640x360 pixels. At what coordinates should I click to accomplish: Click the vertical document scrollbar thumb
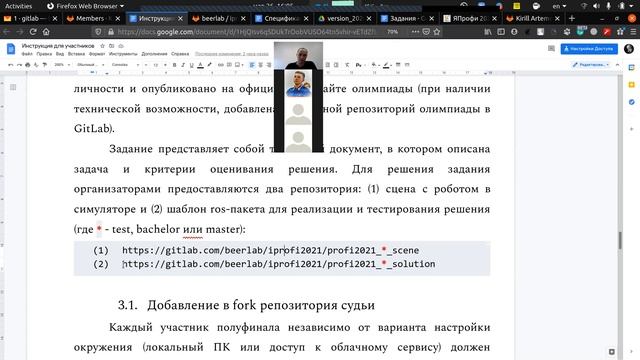click(620, 240)
